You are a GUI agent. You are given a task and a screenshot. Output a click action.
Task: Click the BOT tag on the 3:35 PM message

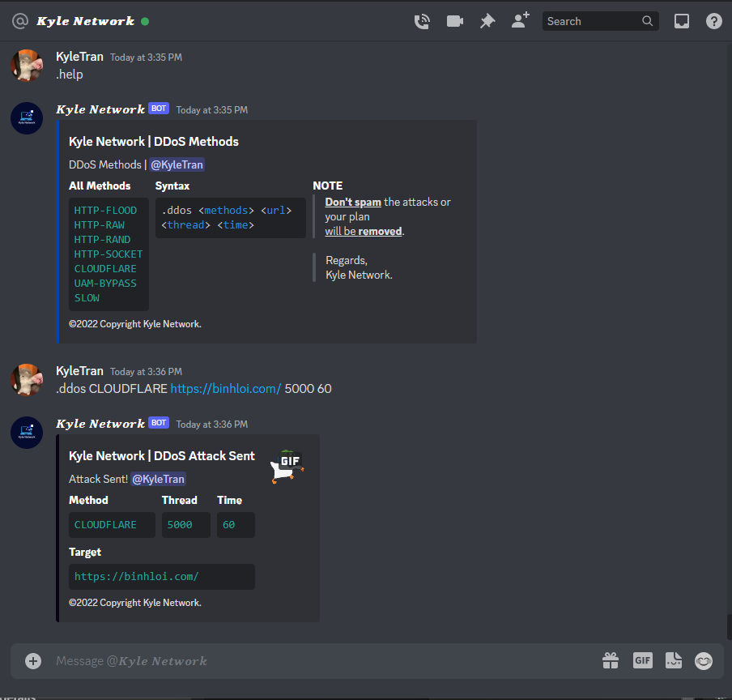159,109
